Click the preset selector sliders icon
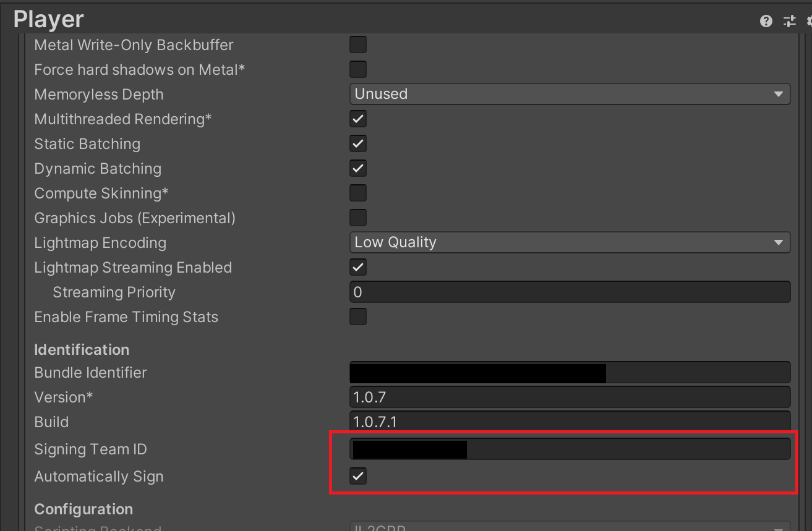This screenshot has width=812, height=531. [x=789, y=21]
